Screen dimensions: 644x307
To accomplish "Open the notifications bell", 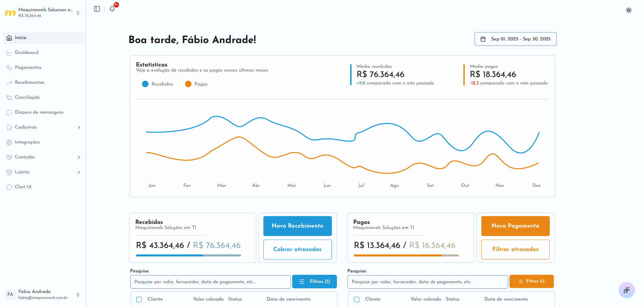I will [x=112, y=9].
